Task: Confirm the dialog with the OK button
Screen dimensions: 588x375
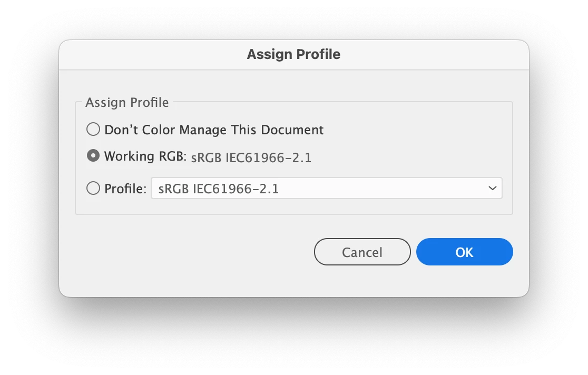Action: coord(464,252)
